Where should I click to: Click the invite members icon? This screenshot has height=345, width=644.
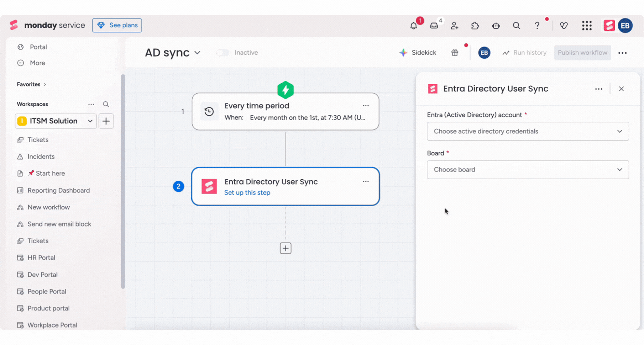(454, 26)
